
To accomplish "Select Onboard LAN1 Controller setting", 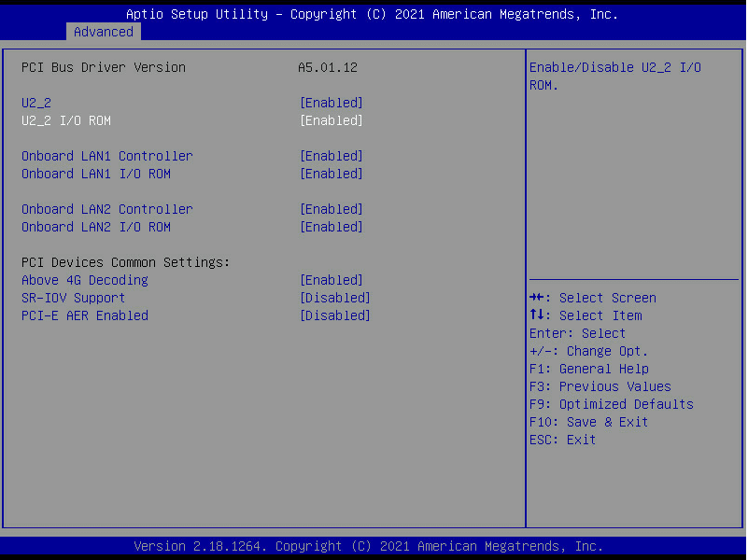I will click(x=106, y=156).
